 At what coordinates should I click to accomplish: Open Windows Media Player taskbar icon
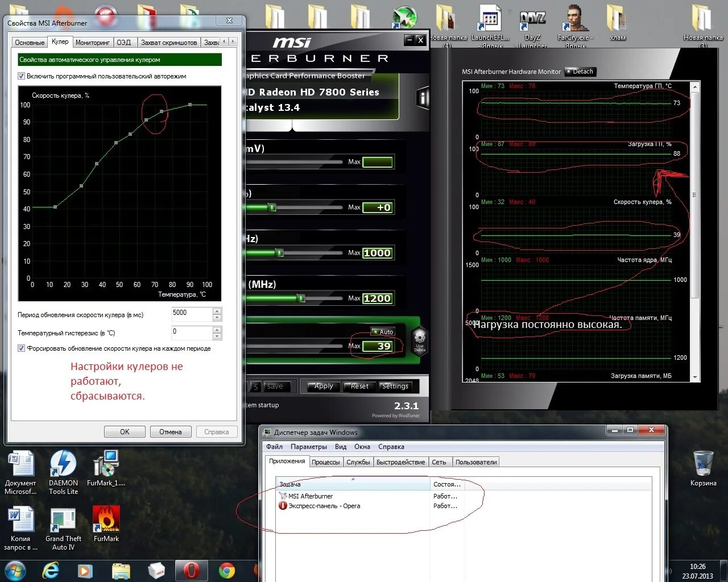[x=85, y=571]
